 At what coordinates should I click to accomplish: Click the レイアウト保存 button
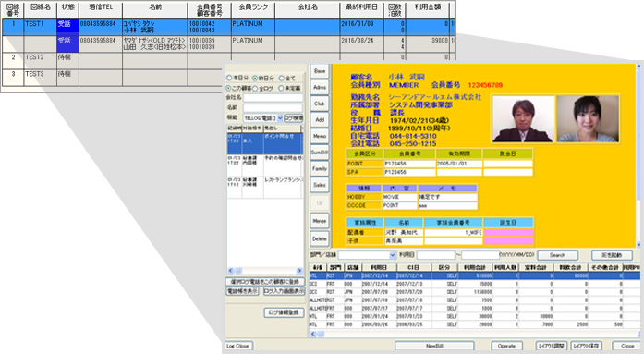tap(587, 347)
